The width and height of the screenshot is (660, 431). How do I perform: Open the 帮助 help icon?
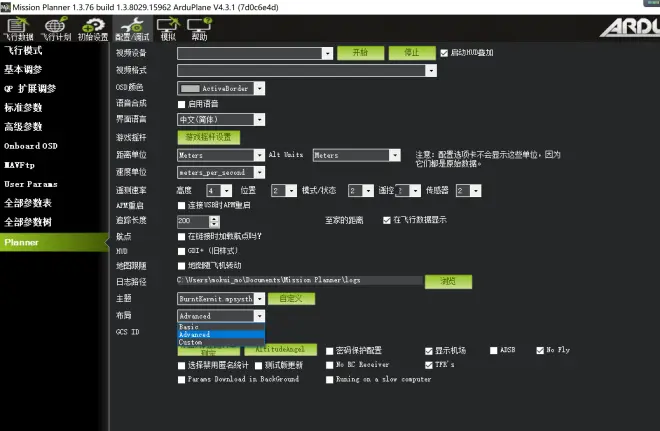200,29
